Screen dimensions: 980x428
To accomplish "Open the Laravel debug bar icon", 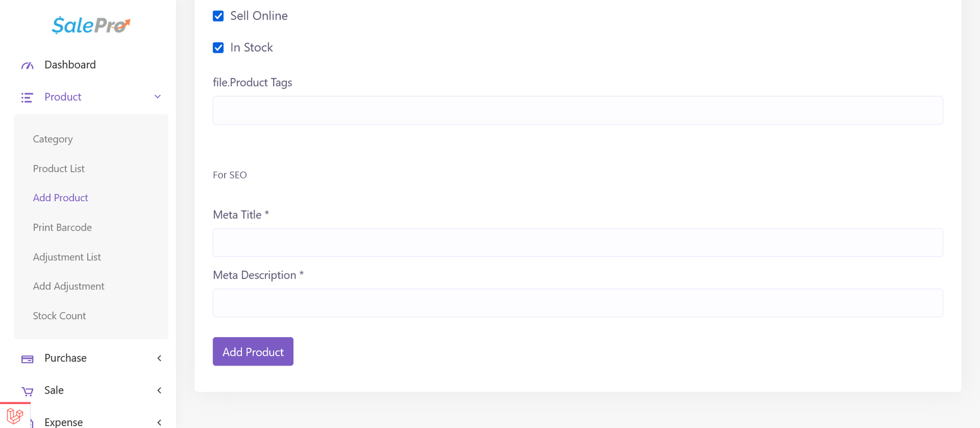I will point(15,416).
